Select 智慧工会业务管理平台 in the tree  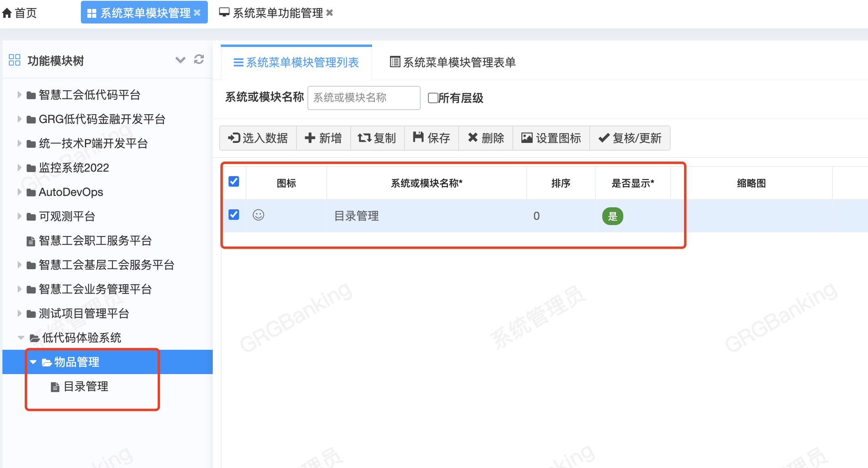pos(95,289)
